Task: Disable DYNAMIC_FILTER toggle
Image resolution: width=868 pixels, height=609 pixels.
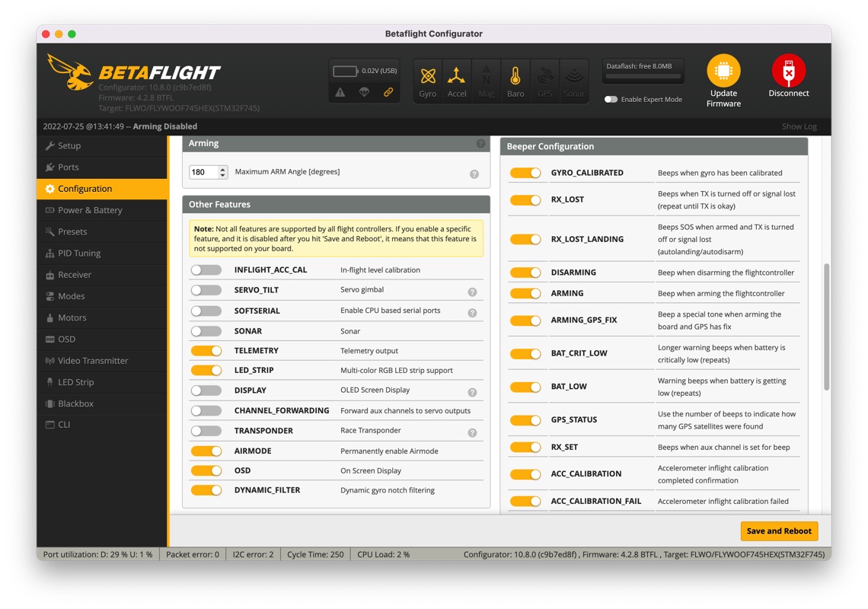Action: click(x=206, y=490)
